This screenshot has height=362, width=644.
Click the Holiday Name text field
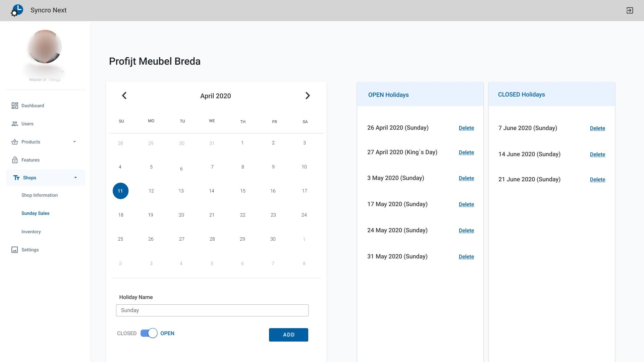tap(212, 310)
